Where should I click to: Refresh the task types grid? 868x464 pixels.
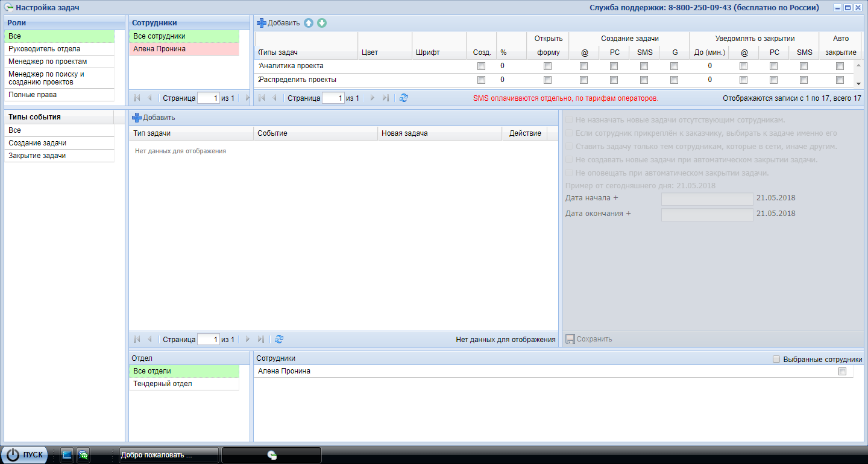click(x=404, y=98)
